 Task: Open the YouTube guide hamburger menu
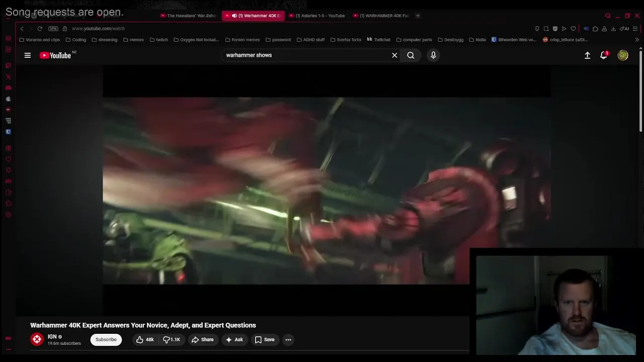point(28,55)
